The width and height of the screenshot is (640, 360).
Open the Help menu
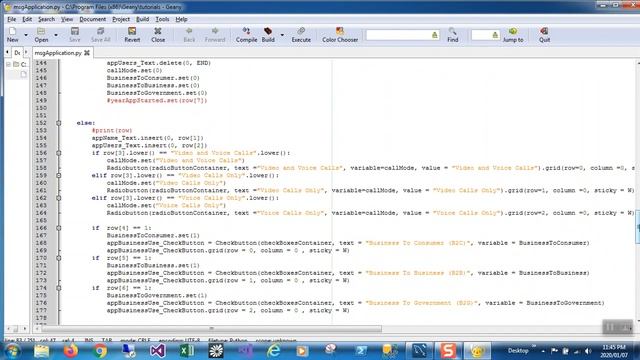pyautogui.click(x=181, y=19)
